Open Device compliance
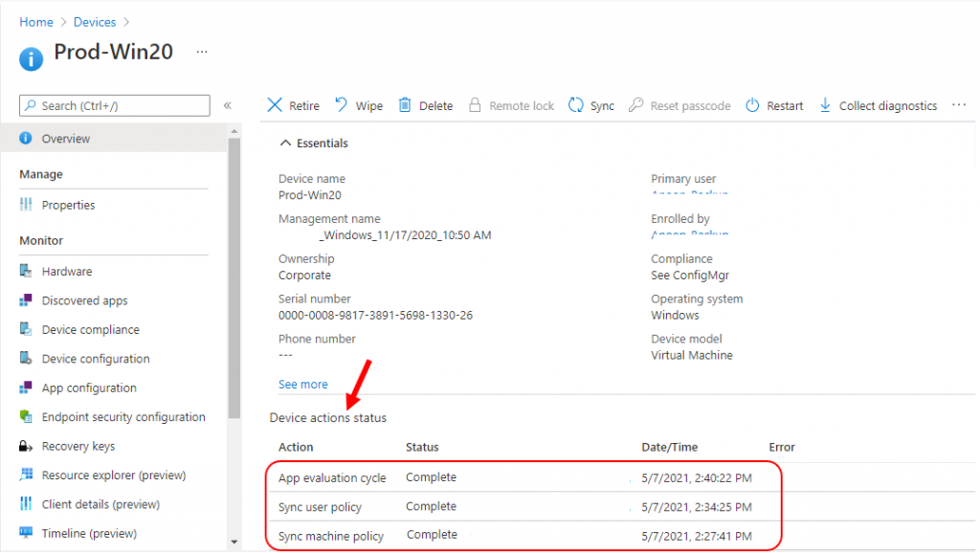This screenshot has width=980, height=553. [x=91, y=329]
